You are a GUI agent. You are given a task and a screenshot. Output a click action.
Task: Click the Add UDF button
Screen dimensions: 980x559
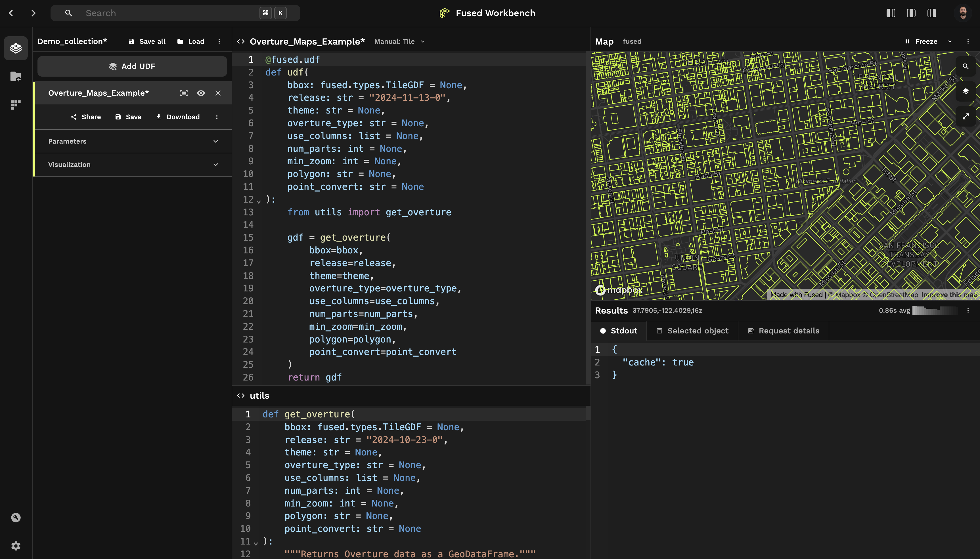[x=132, y=66]
